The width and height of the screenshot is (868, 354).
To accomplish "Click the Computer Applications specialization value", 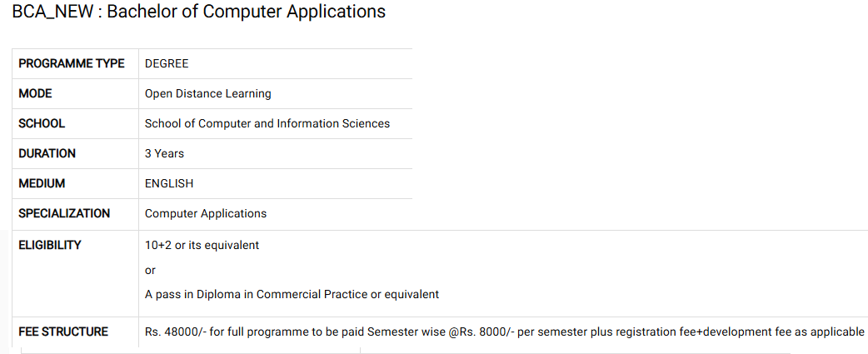I will [x=206, y=213].
